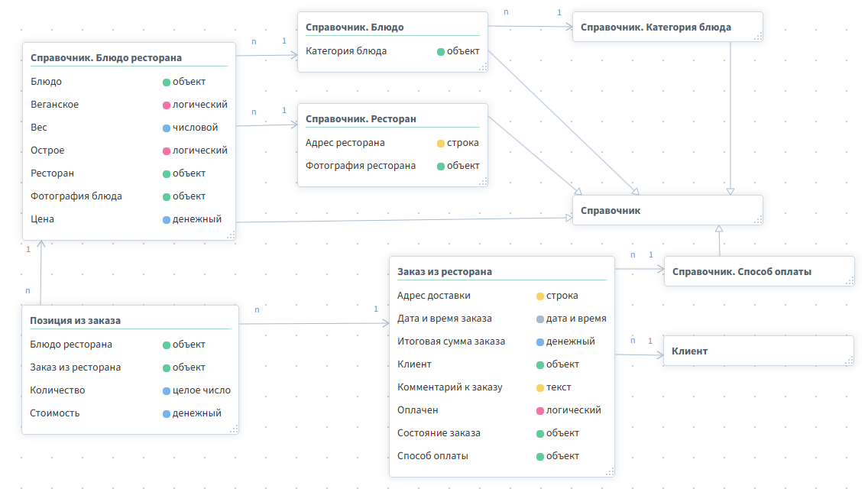Click the Стоимость attribute in Позиция из заказа
The image size is (868, 492).
(x=55, y=413)
